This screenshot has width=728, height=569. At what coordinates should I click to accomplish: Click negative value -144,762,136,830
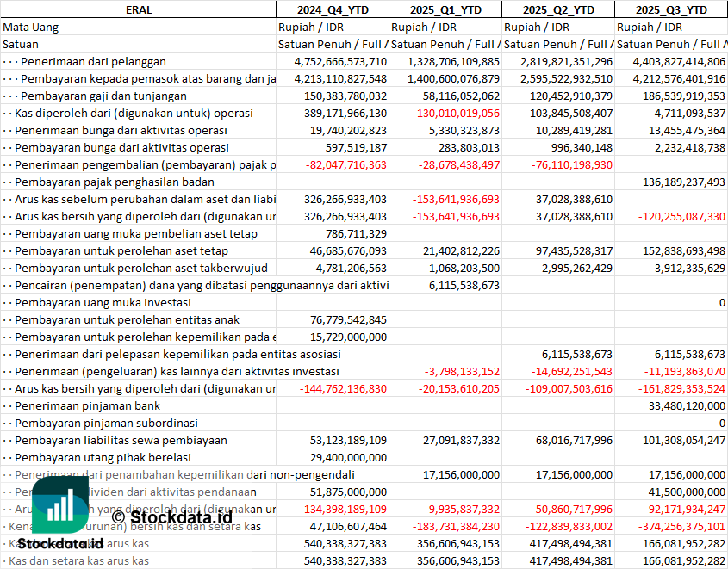pyautogui.click(x=343, y=388)
